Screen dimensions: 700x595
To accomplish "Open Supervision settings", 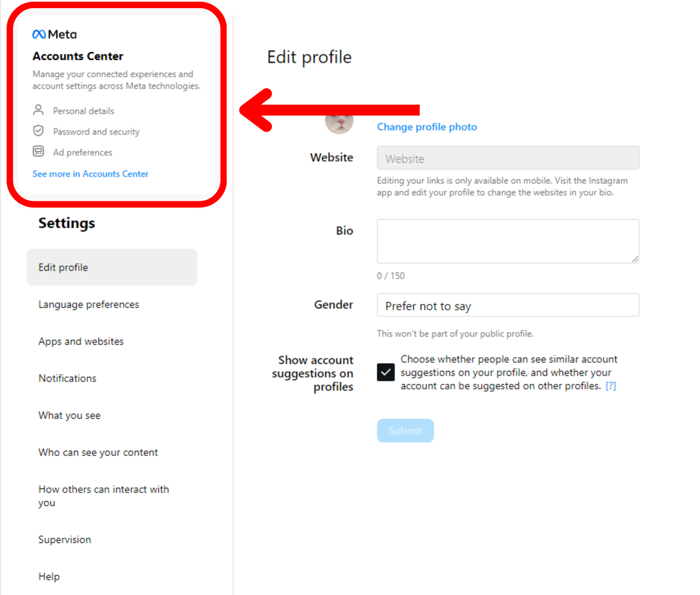I will (x=65, y=540).
